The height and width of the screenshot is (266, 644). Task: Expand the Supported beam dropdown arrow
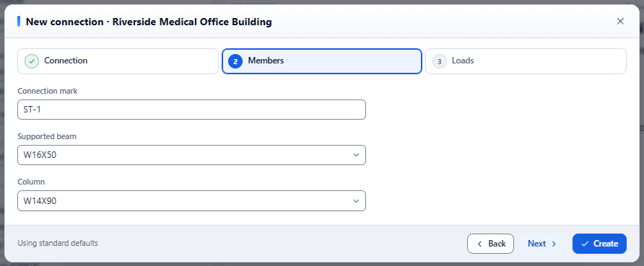356,155
